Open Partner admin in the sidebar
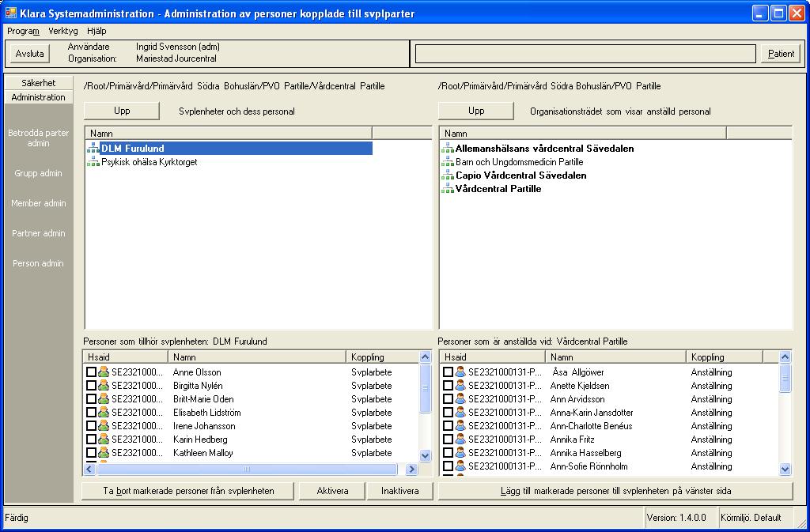 pos(39,233)
